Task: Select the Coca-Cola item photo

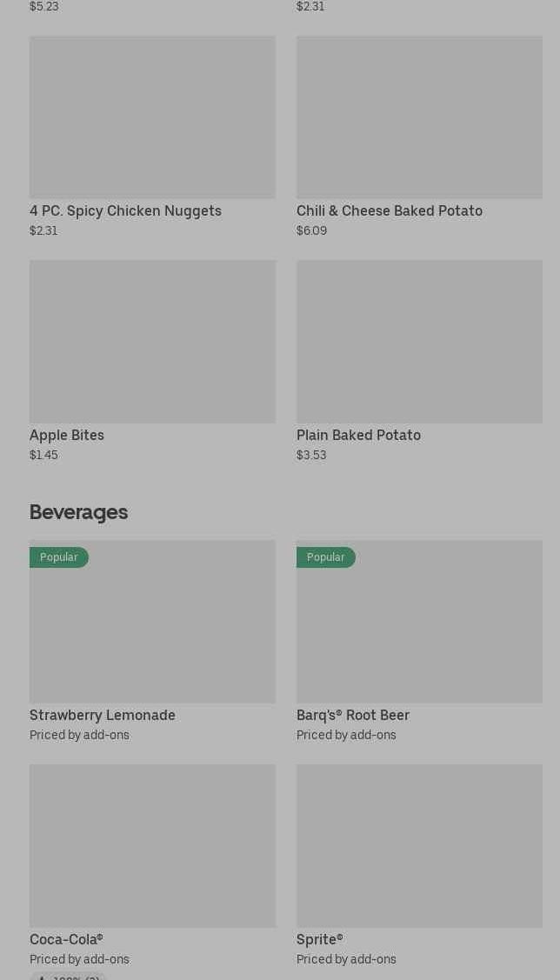Action: [x=152, y=845]
